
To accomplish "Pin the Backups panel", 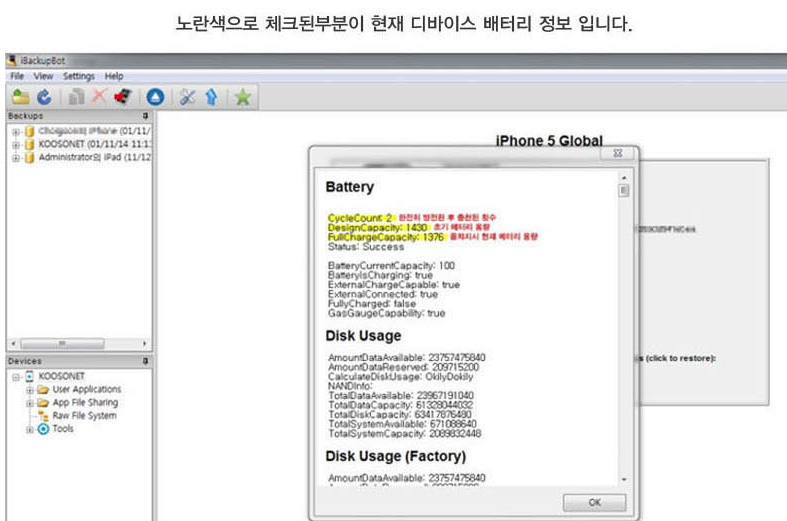I will pos(146,116).
